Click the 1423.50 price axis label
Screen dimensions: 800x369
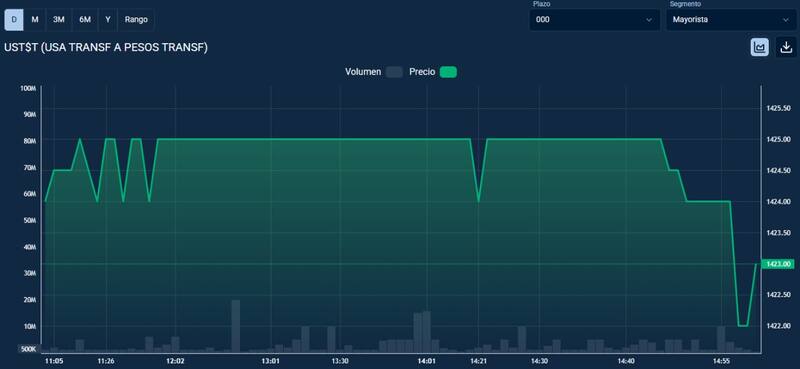778,233
